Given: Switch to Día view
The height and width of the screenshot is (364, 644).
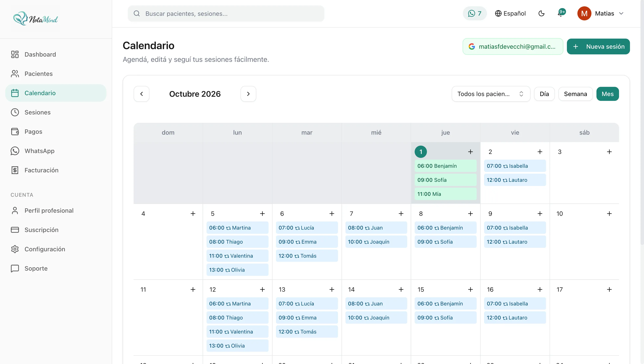Looking at the screenshot, I should pyautogui.click(x=544, y=94).
